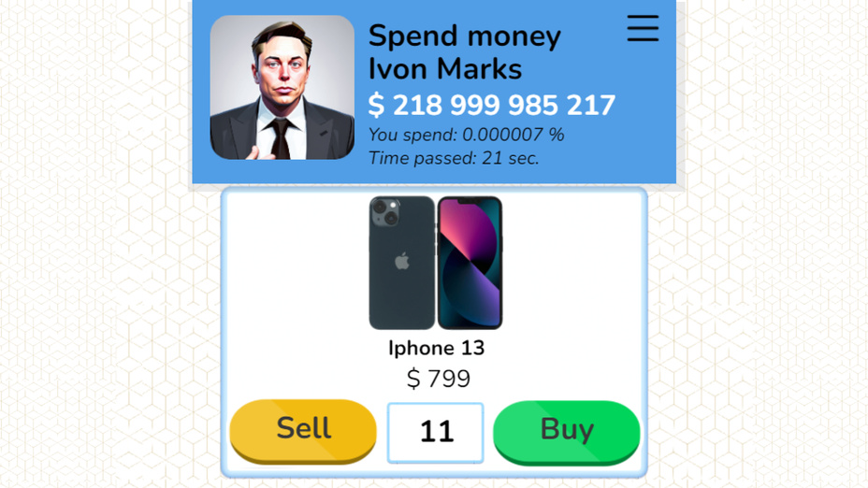Click the Ivon Marks portrait avatar
Screen dimensions: 868x488
pyautogui.click(x=282, y=88)
